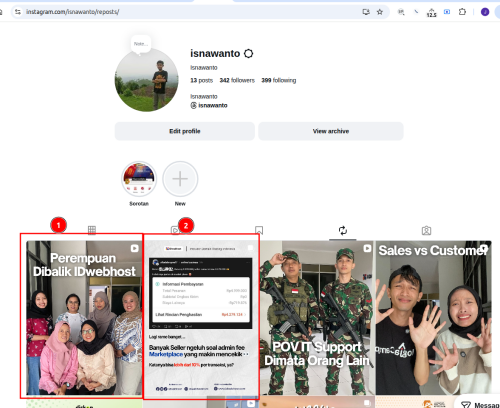Screen dimensions: 500x408
Task: Add a New highlight
Action: pyautogui.click(x=180, y=179)
